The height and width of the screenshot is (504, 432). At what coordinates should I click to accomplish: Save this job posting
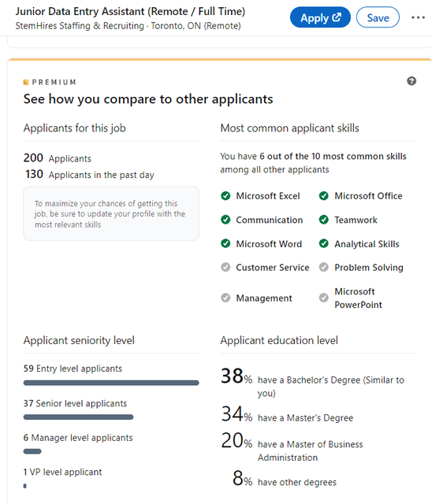point(378,17)
